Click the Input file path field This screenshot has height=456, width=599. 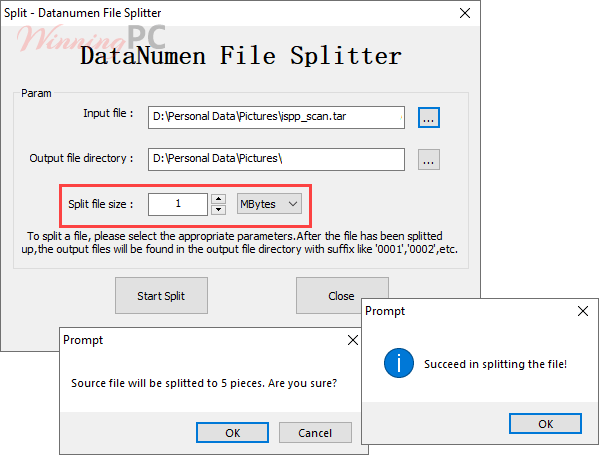pyautogui.click(x=276, y=118)
